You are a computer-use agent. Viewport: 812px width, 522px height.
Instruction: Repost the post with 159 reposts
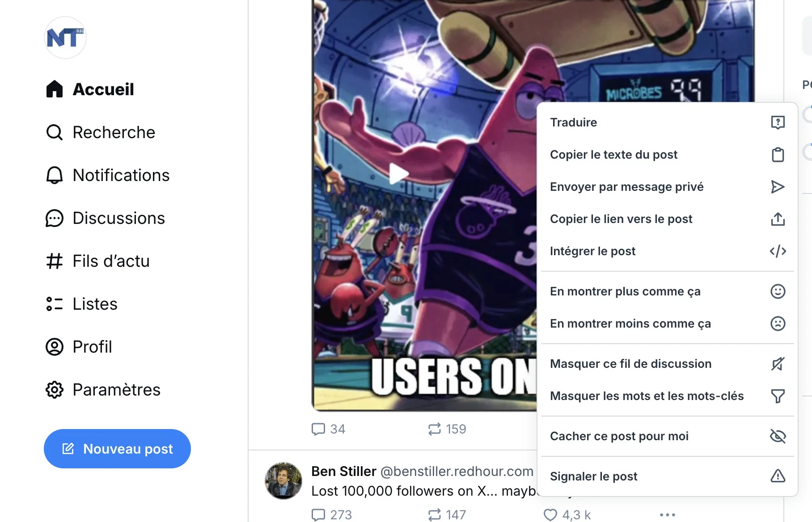coord(434,429)
